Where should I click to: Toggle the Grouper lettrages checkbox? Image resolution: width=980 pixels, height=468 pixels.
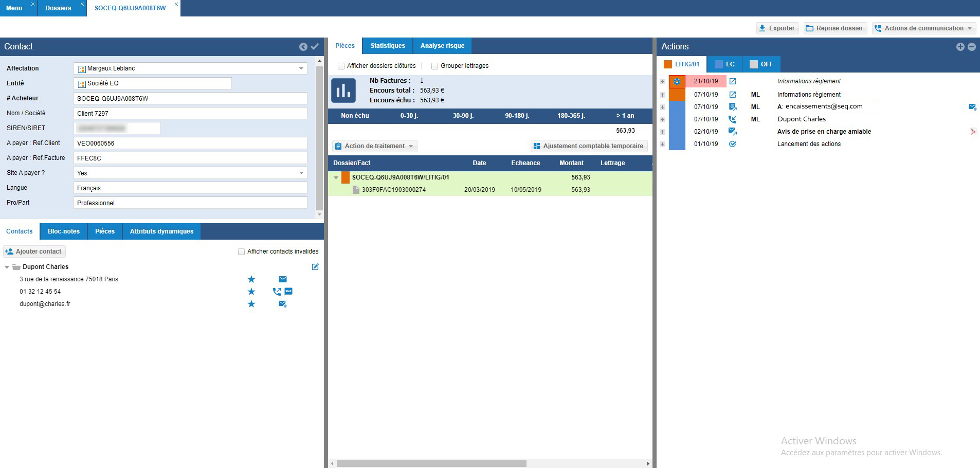tap(434, 66)
